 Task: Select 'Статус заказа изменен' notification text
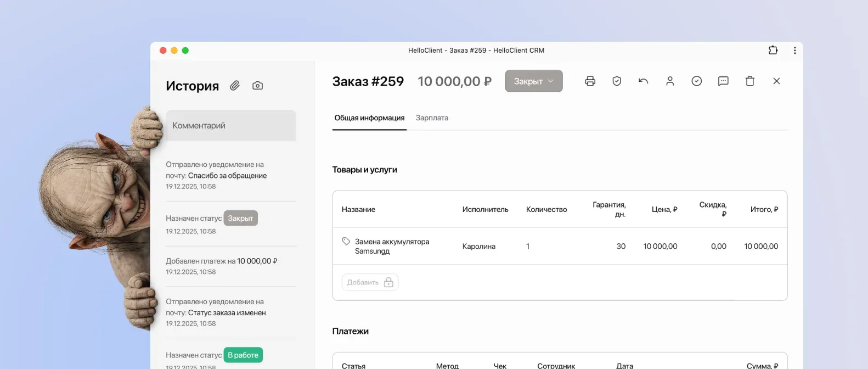coord(227,313)
